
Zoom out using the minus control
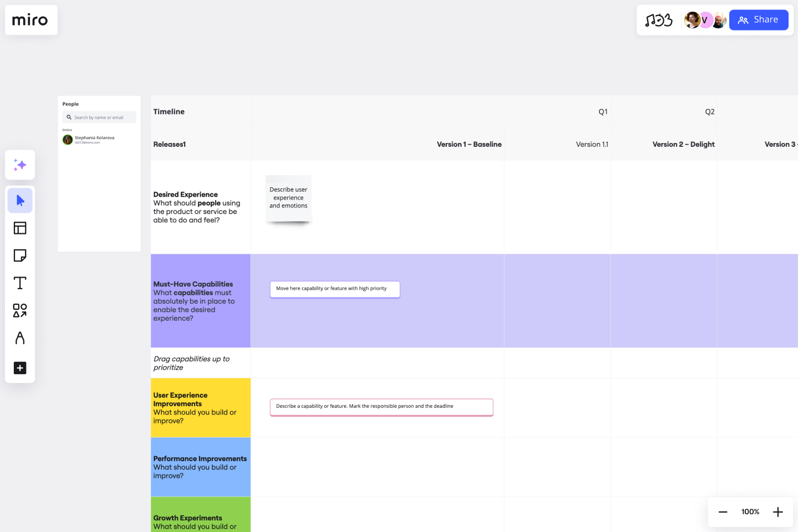pos(723,511)
